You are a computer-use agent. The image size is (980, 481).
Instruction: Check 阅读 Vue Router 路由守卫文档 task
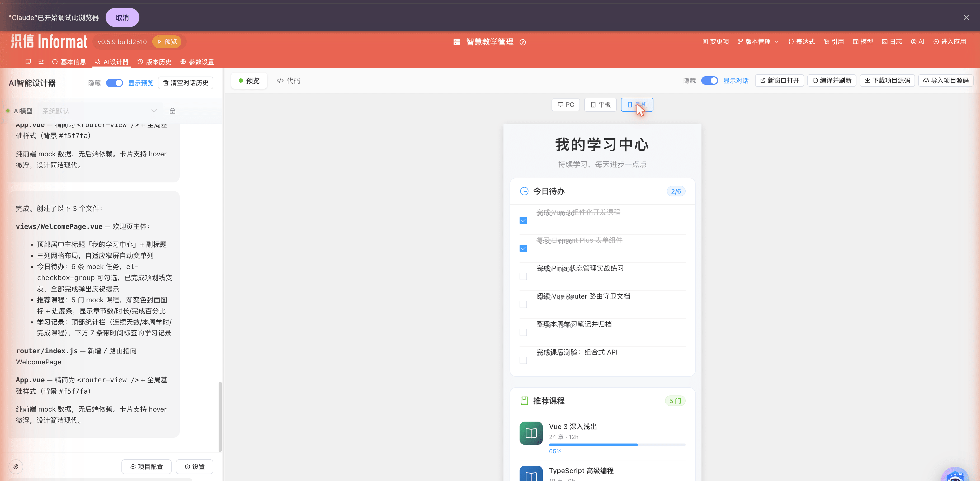click(523, 304)
